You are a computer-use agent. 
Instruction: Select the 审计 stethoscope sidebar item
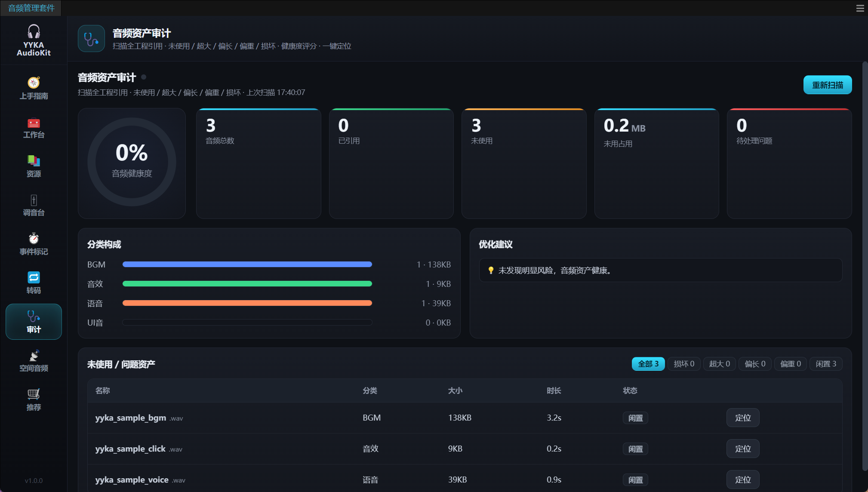coord(34,322)
